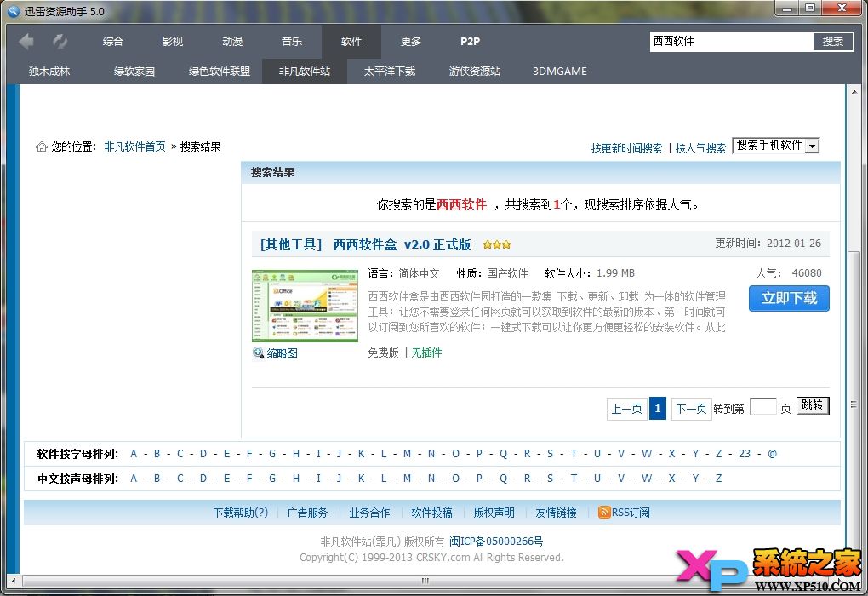
Task: Click the 迅雷资源助手 app icon in title bar
Action: 14,11
